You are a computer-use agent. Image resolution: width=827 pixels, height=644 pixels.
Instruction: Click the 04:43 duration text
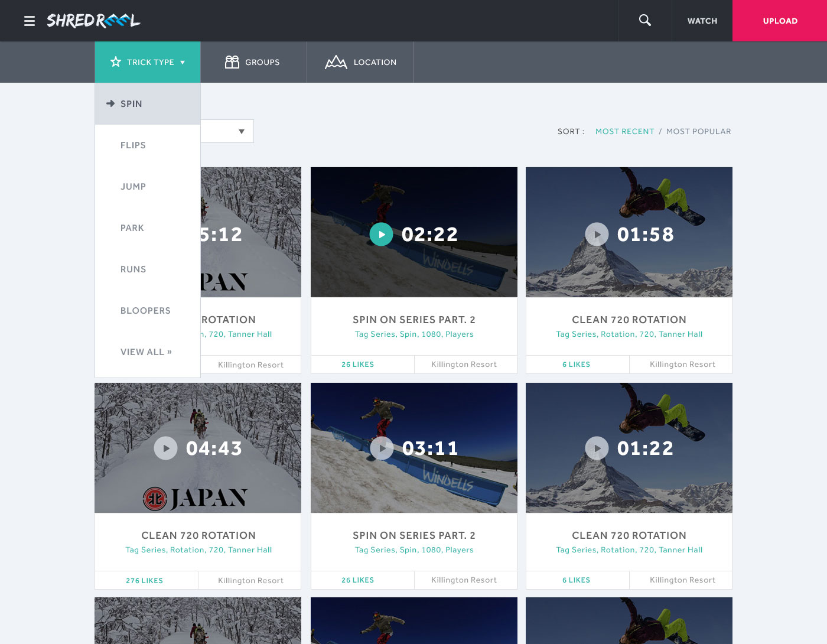tap(214, 448)
